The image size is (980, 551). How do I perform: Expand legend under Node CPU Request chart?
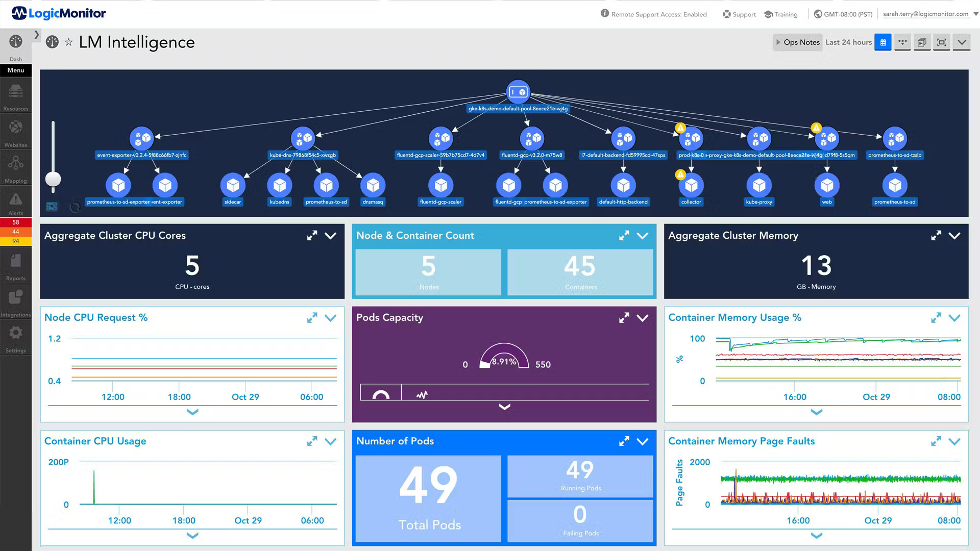pyautogui.click(x=192, y=412)
